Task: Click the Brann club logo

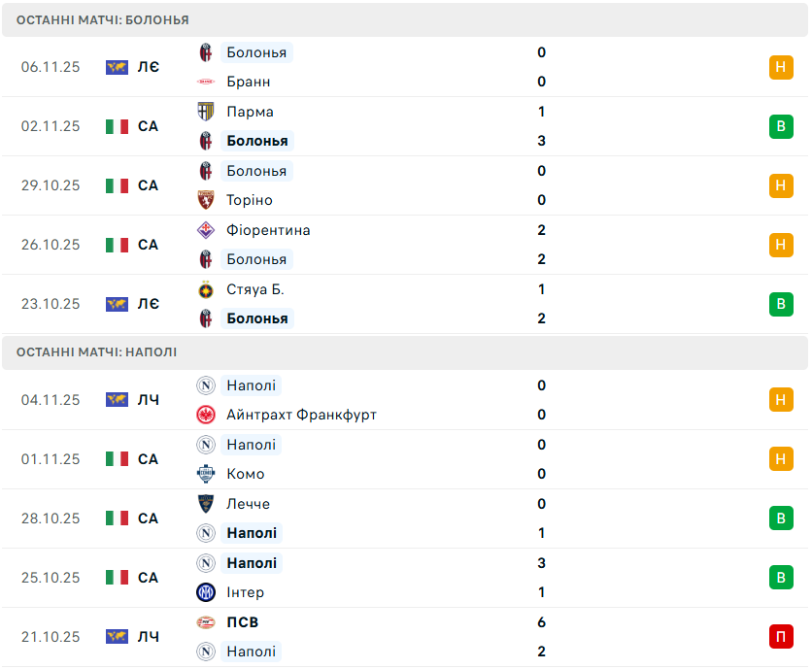Action: [x=206, y=82]
